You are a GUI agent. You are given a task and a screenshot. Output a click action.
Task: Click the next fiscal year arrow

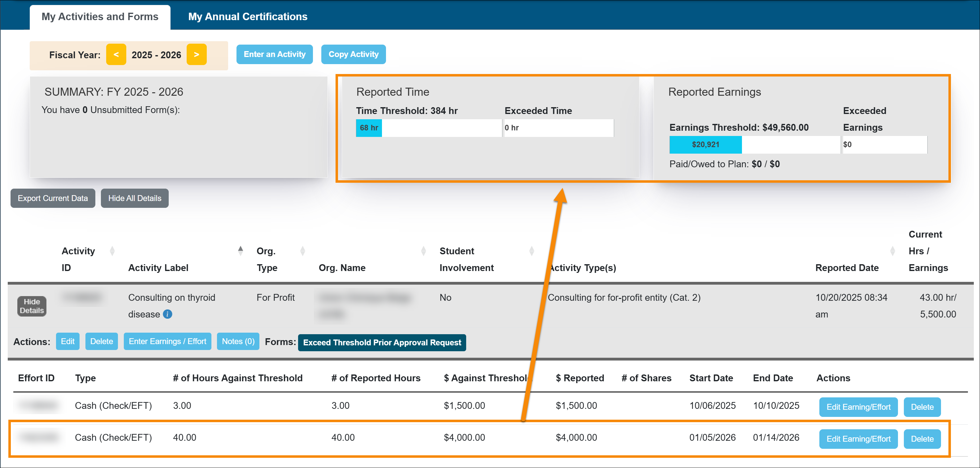[x=197, y=55]
